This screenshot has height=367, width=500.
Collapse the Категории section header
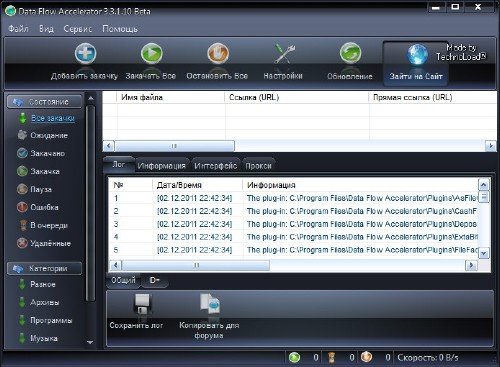[44, 268]
